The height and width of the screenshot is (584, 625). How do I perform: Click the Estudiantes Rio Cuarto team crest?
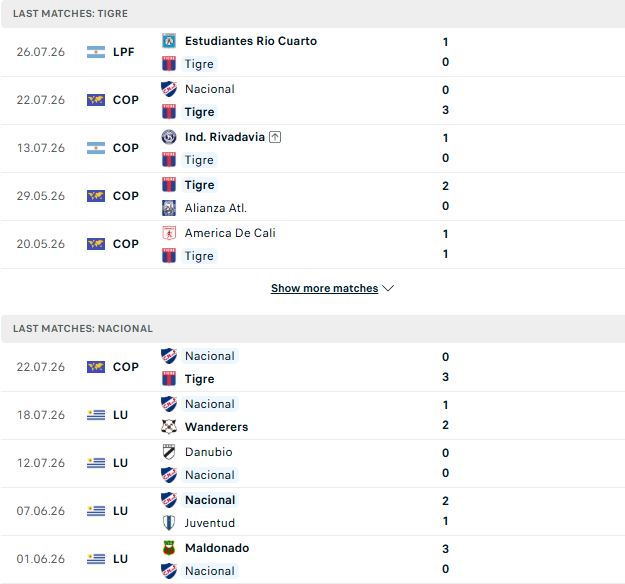point(169,41)
